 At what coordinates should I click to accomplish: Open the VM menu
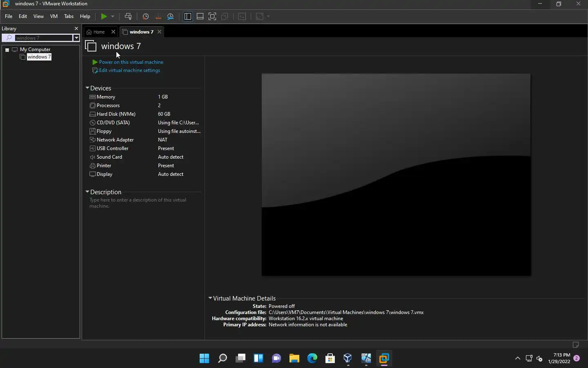click(x=54, y=16)
